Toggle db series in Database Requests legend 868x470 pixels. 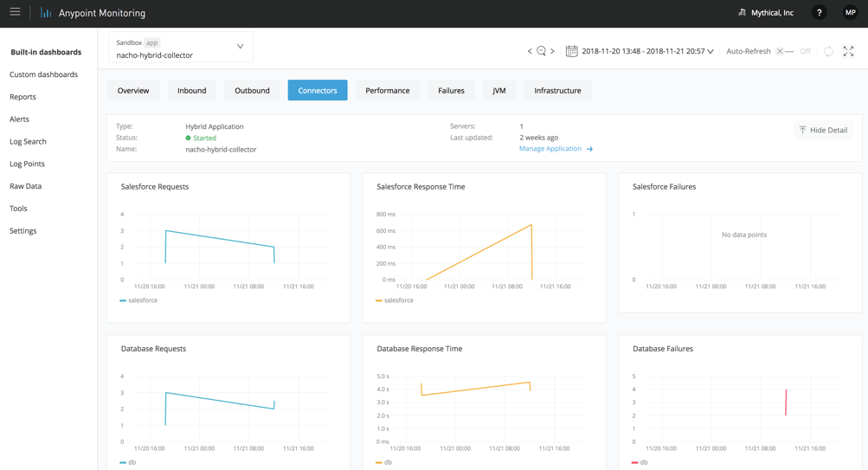coord(128,462)
